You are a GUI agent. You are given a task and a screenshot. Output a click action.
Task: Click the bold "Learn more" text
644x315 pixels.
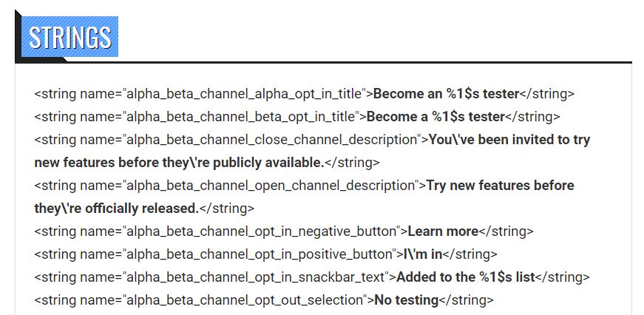(443, 231)
